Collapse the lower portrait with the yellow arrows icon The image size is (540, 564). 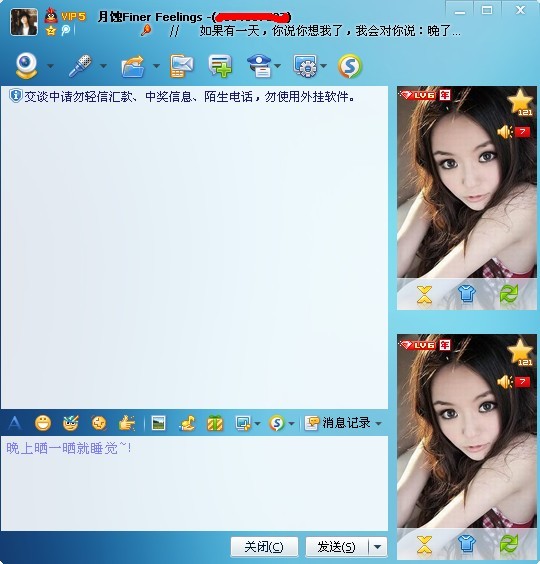(x=425, y=544)
